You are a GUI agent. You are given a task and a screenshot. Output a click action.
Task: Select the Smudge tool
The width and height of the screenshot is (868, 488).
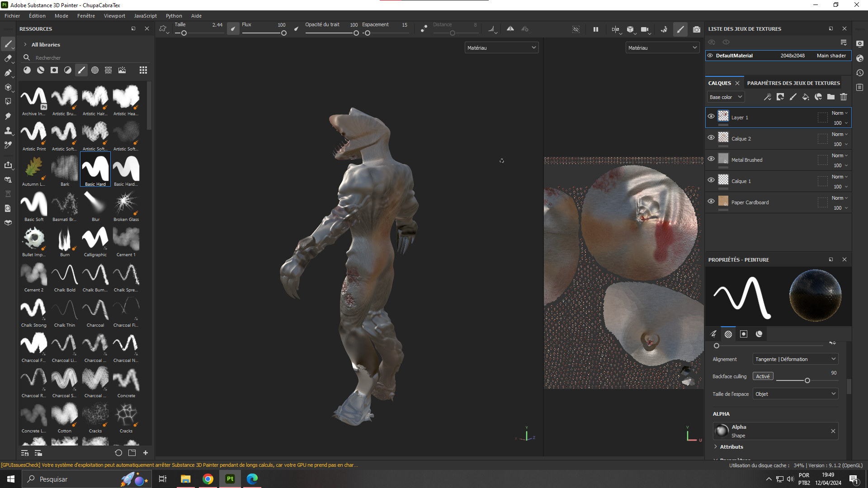(8, 116)
